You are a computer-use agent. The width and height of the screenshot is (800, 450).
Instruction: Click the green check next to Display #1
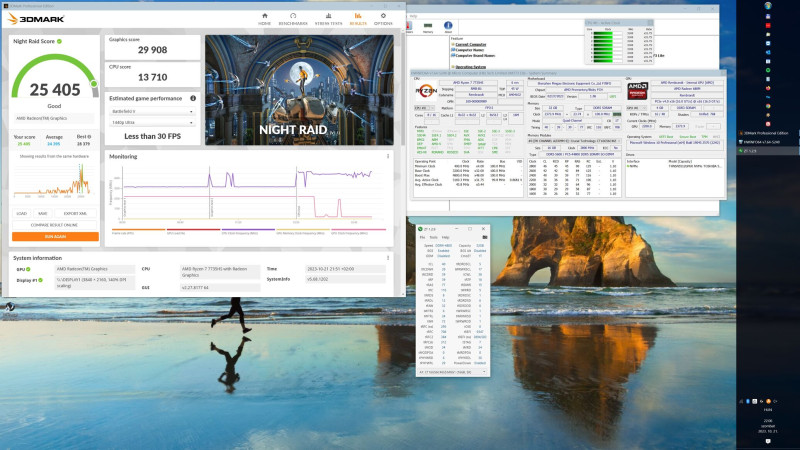(40, 280)
